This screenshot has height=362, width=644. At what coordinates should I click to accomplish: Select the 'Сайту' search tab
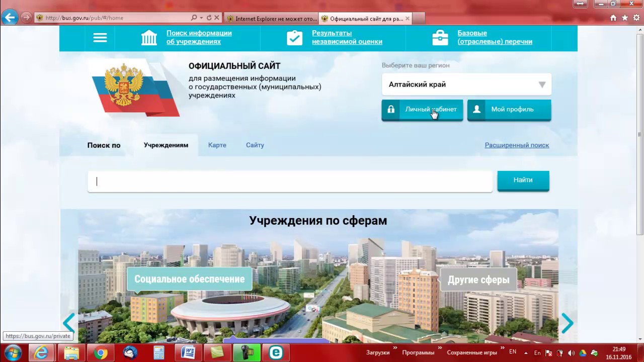click(255, 145)
